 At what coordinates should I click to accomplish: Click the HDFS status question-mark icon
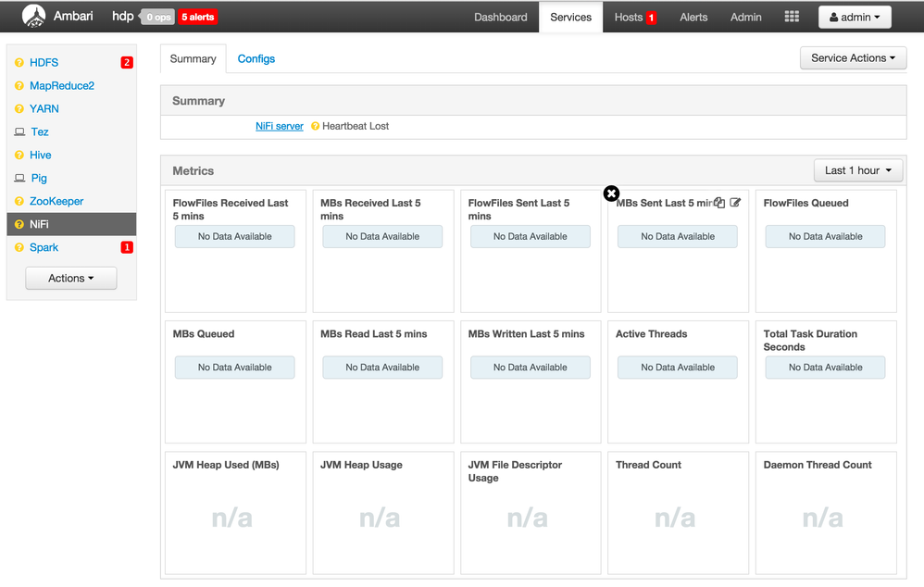click(x=19, y=62)
